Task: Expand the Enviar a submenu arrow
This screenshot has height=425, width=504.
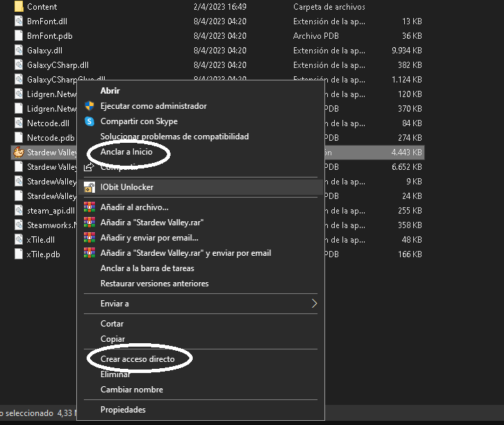Action: point(314,304)
